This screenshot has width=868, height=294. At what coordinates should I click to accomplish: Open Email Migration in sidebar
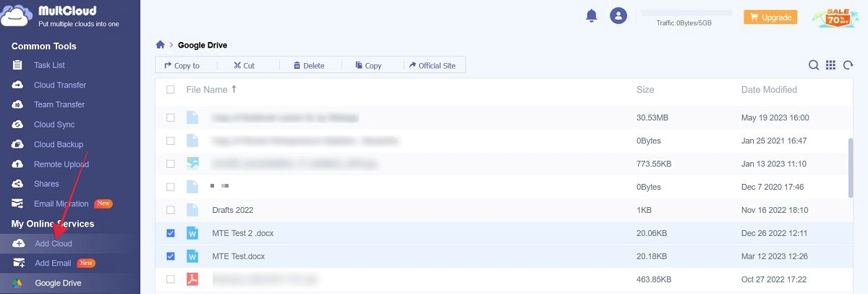click(61, 203)
